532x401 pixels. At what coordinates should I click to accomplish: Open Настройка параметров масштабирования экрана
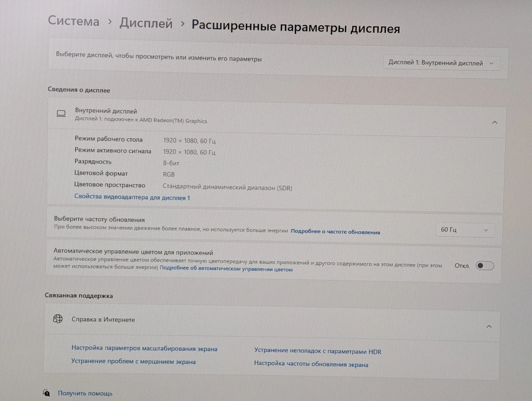click(144, 348)
